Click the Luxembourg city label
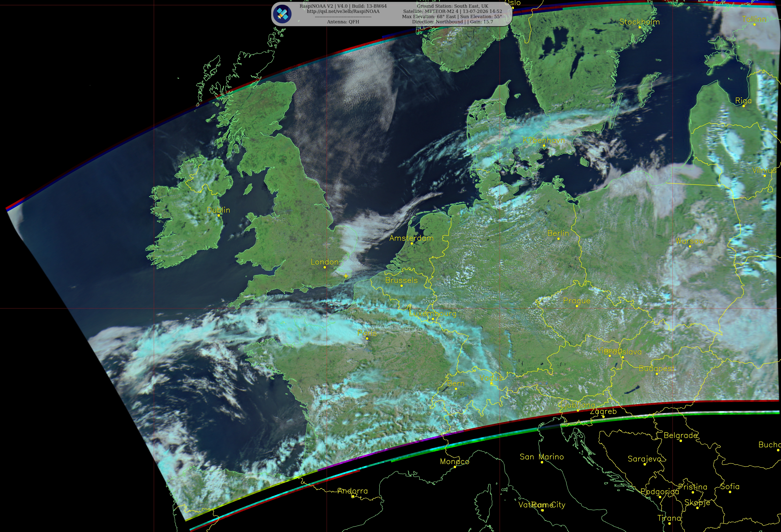 click(433, 314)
